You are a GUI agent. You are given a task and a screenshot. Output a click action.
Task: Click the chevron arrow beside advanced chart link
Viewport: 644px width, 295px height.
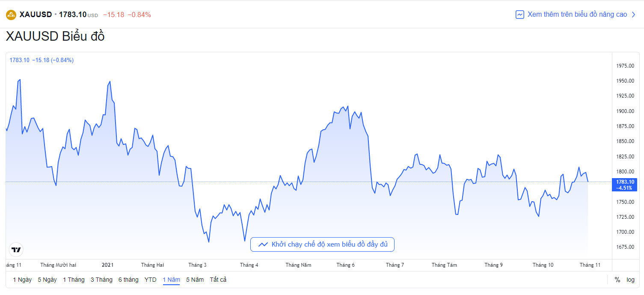tap(634, 15)
